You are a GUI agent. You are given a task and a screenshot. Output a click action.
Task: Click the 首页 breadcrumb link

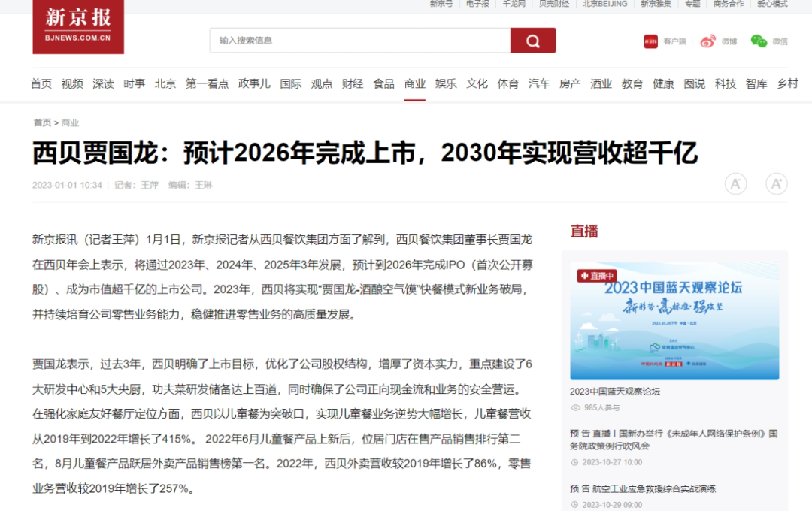click(x=42, y=122)
